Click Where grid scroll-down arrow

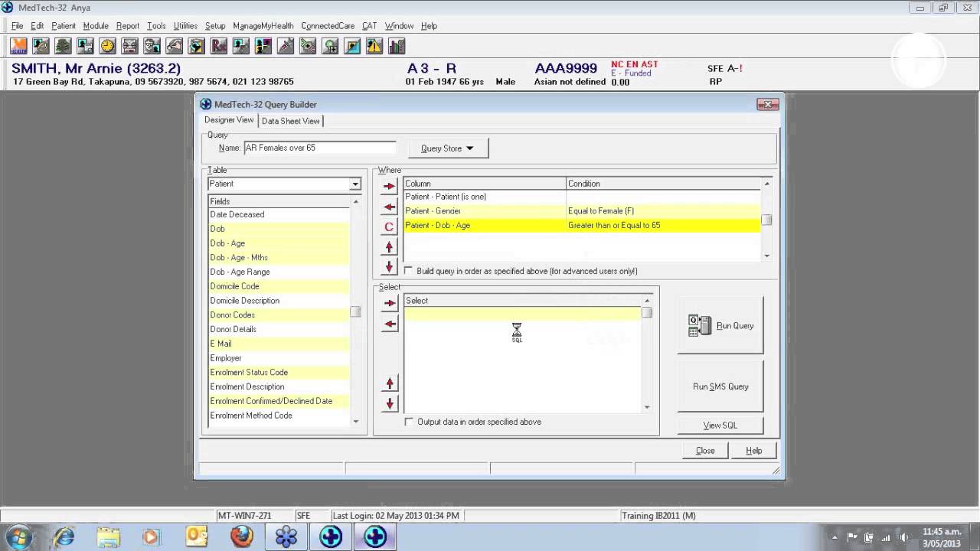pos(766,256)
